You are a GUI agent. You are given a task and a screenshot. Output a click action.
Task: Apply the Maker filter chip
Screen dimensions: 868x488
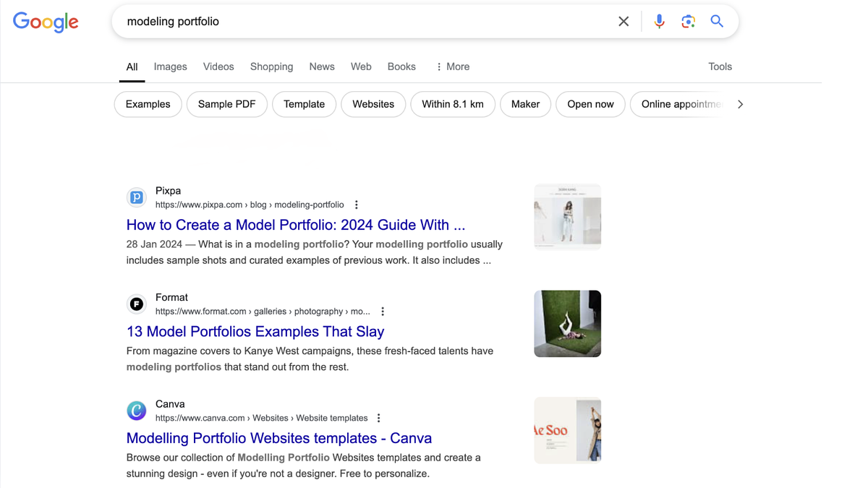click(525, 104)
